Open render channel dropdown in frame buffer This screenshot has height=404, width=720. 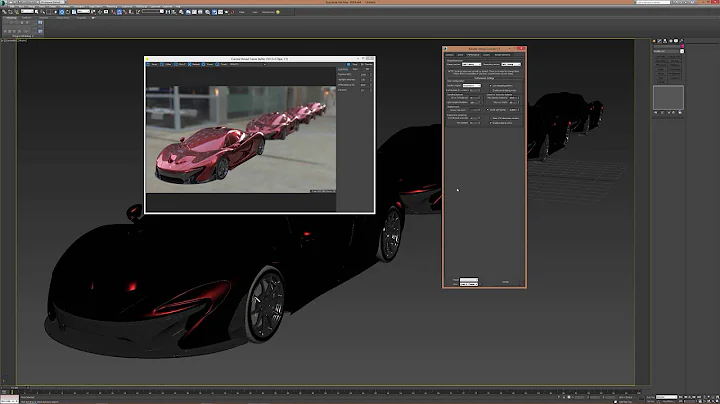(248, 64)
